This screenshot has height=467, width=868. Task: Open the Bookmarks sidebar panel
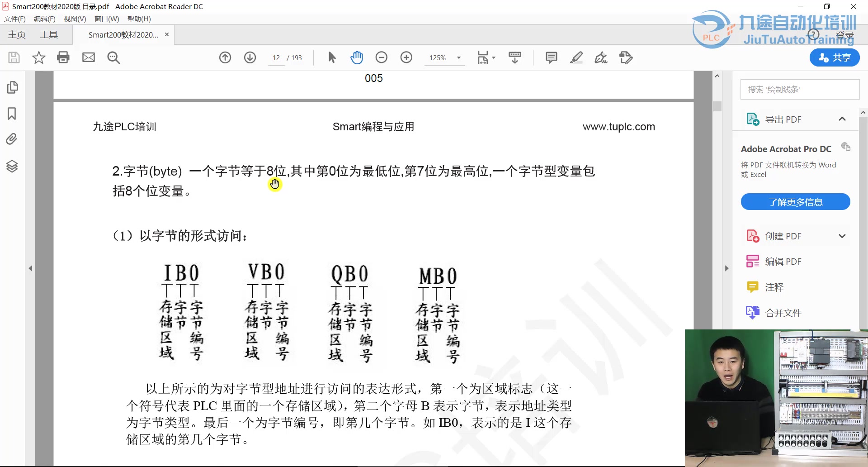coord(12,114)
